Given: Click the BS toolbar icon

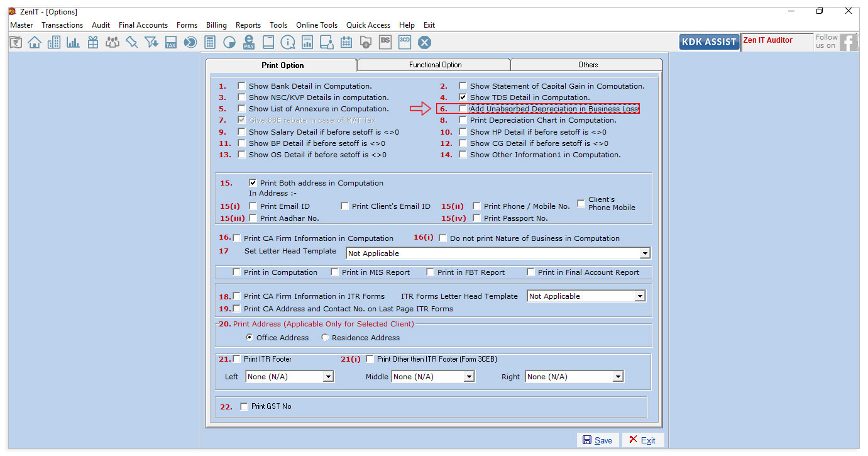Looking at the screenshot, I should pos(385,42).
